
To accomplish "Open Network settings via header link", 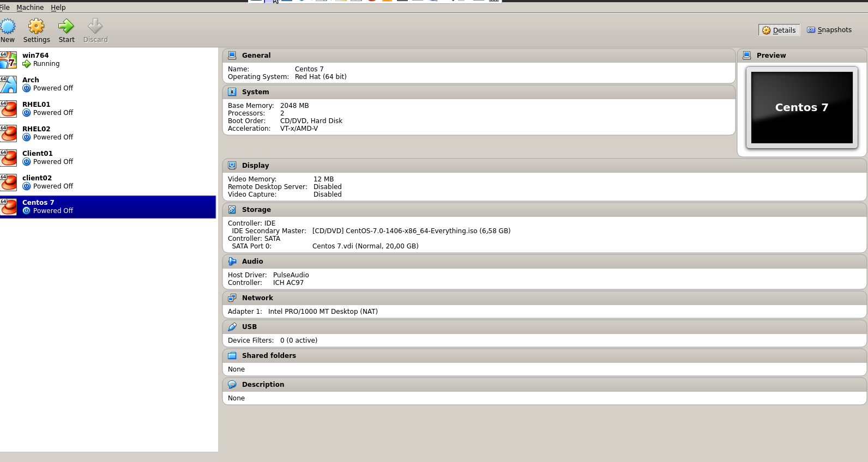I will tap(257, 298).
